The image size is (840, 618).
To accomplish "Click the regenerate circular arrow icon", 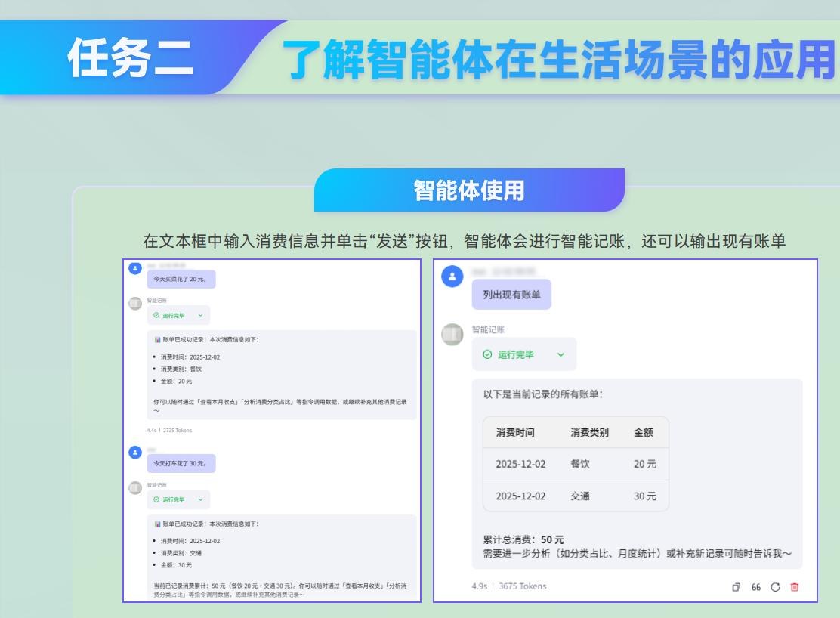I will pos(775,587).
